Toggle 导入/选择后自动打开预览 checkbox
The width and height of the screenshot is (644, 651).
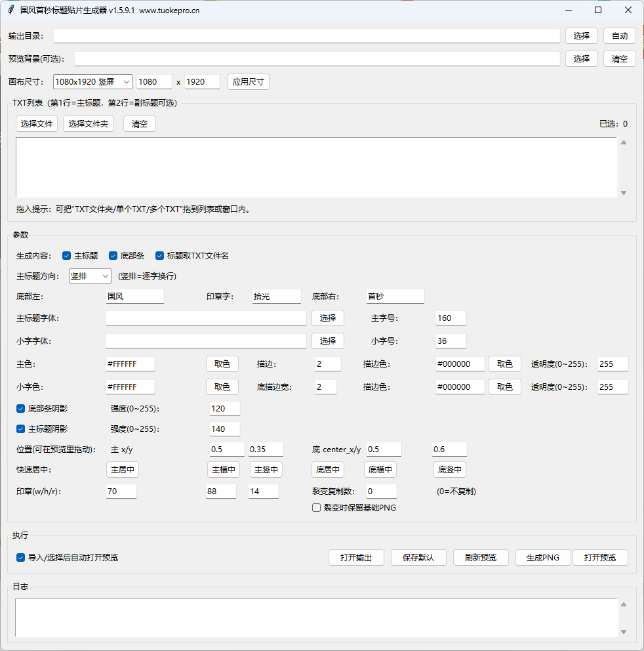point(21,558)
